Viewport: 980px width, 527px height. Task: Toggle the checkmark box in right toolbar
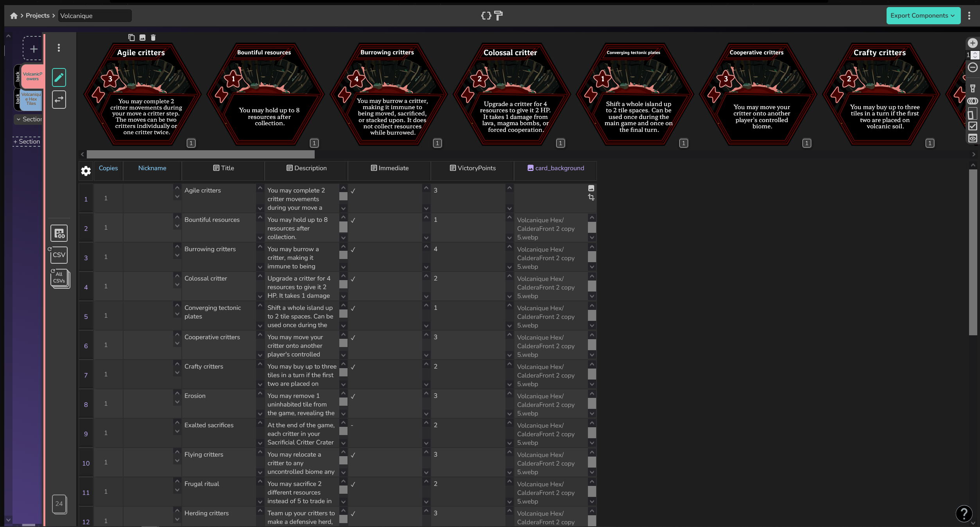pos(973,126)
